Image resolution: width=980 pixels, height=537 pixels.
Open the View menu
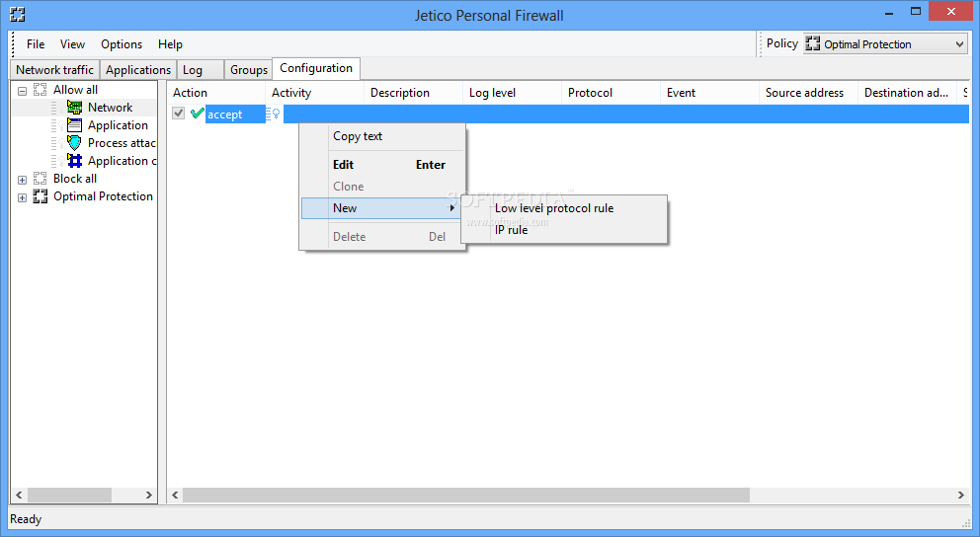[72, 44]
